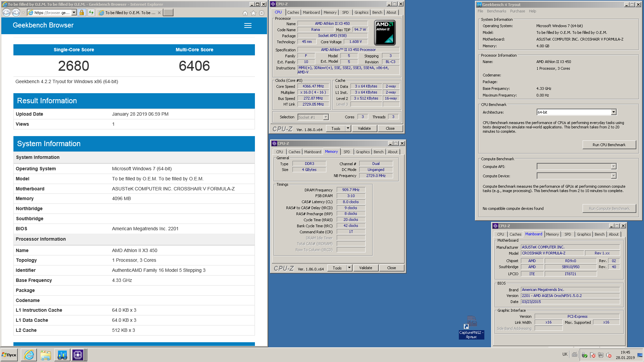Expand Tools arrow in Memory CPU-Z window
Viewport: 644px width, 362px height.
[349, 268]
